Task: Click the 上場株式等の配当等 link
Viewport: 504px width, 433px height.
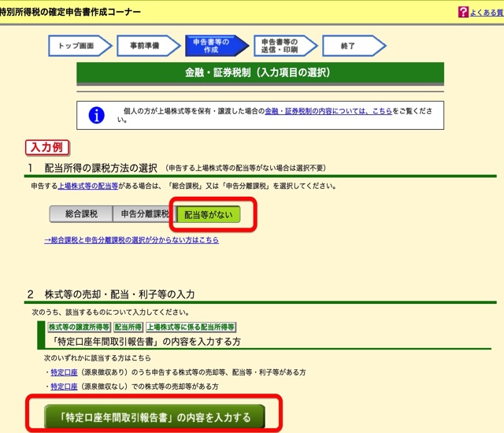Action: coord(88,187)
